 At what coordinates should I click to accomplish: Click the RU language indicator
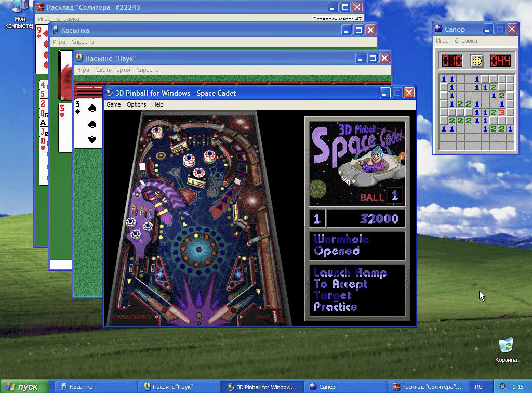(478, 387)
